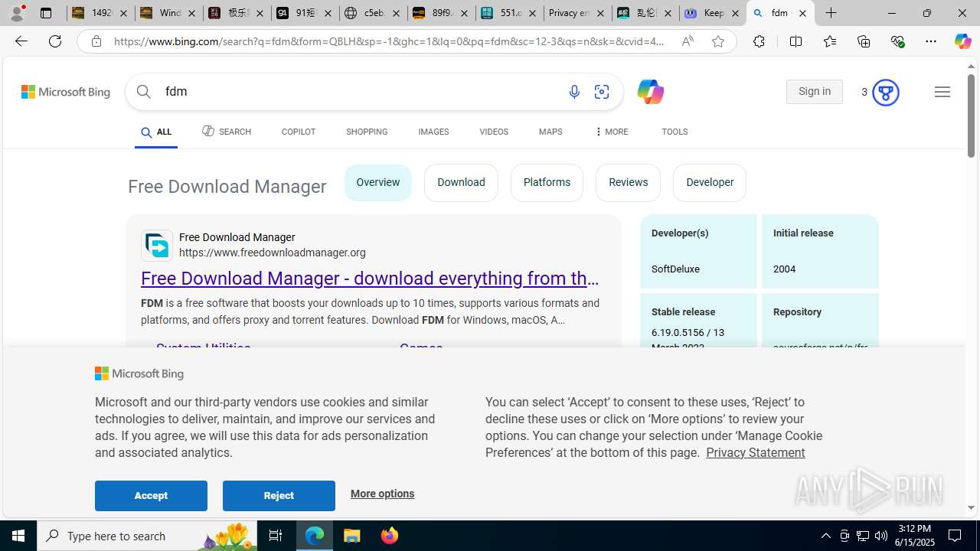This screenshot has width=980, height=551.
Task: View site information lock icon
Action: [96, 41]
